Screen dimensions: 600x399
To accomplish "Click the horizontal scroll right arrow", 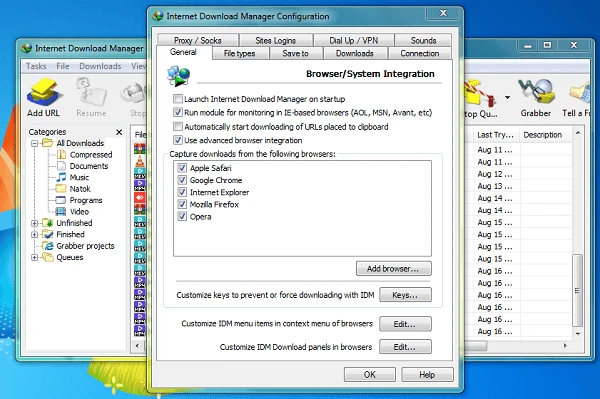I will click(x=566, y=346).
